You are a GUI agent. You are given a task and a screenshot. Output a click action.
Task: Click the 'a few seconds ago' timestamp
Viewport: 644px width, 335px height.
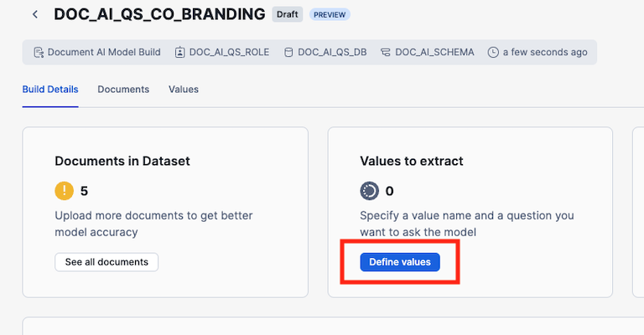[x=544, y=52]
